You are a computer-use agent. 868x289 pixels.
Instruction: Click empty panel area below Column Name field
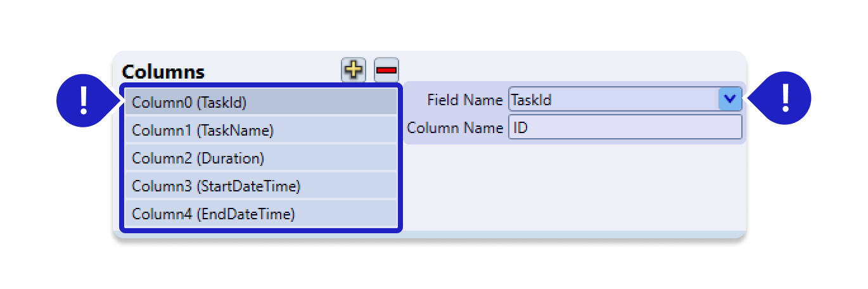click(x=573, y=187)
